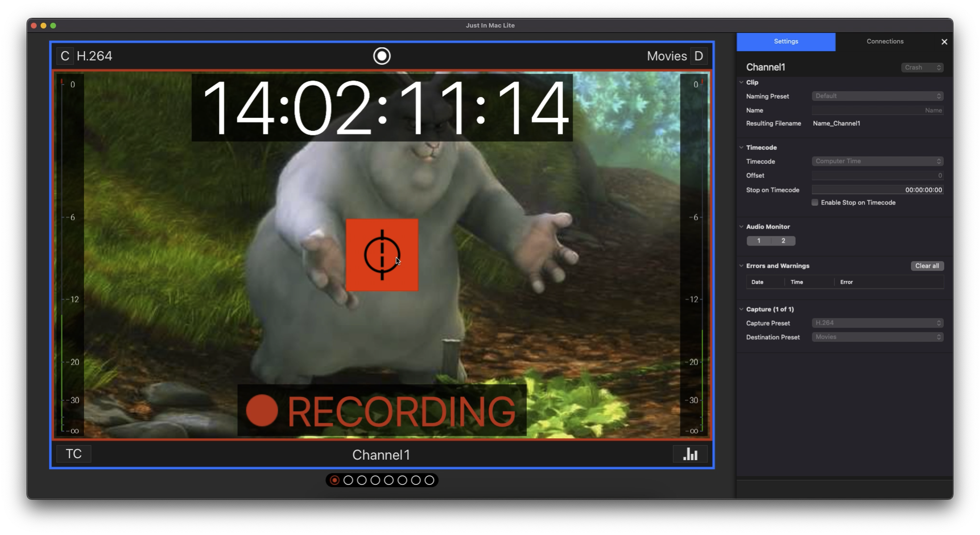Image resolution: width=980 pixels, height=535 pixels.
Task: Toggle the TC timecode overlay button
Action: click(x=73, y=454)
